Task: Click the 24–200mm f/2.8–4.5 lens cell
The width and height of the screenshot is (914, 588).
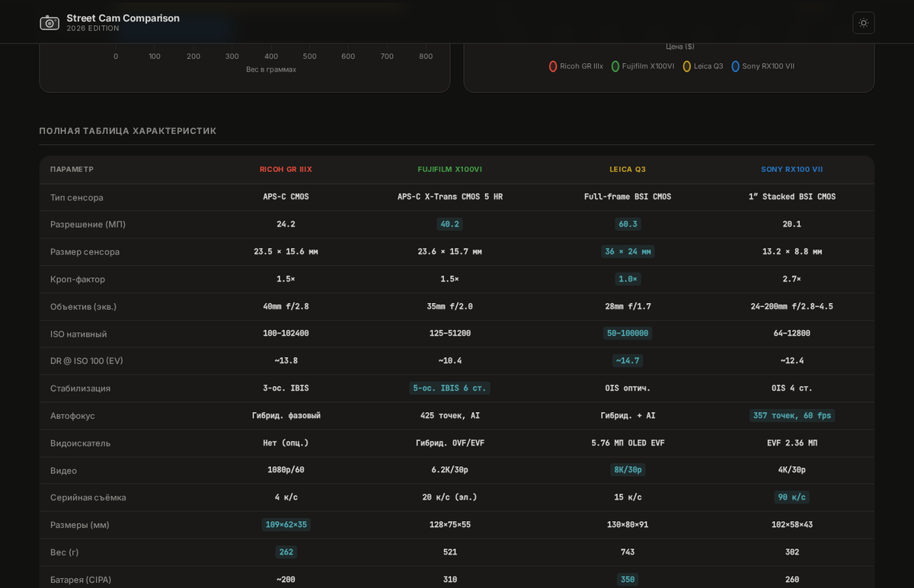Action: (x=792, y=306)
